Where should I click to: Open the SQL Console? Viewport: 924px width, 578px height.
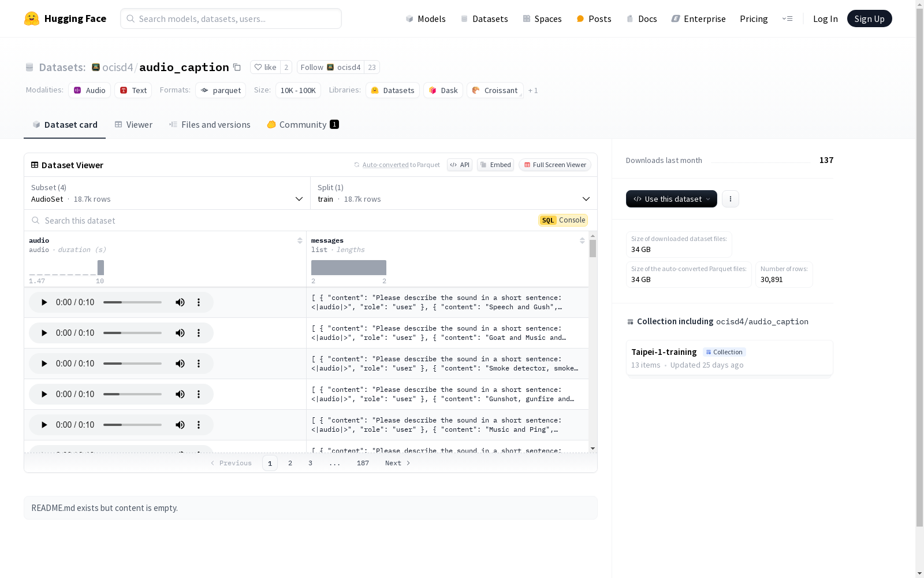[x=563, y=220]
